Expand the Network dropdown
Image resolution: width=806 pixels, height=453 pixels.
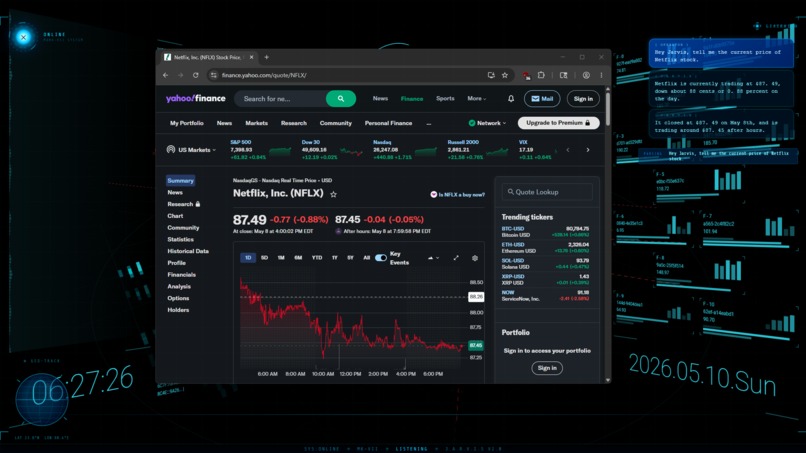[487, 123]
